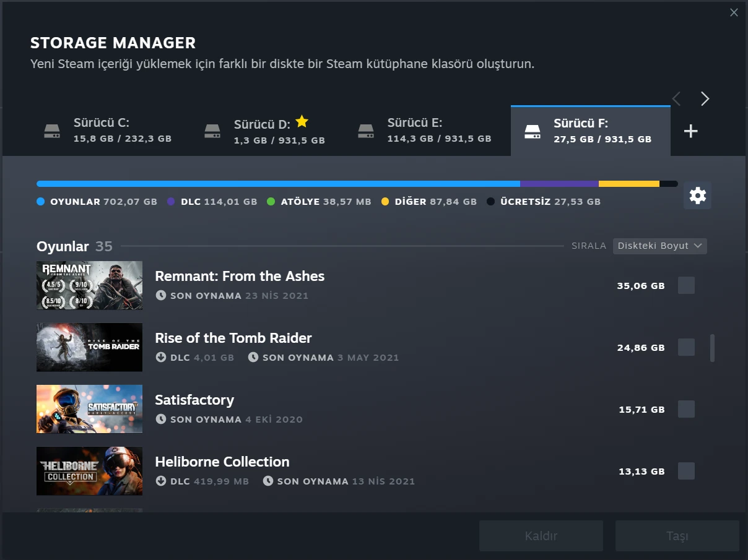Viewport: 748px width, 560px height.
Task: Tick the Rise of the Tomb Raider checkbox
Action: (x=686, y=347)
